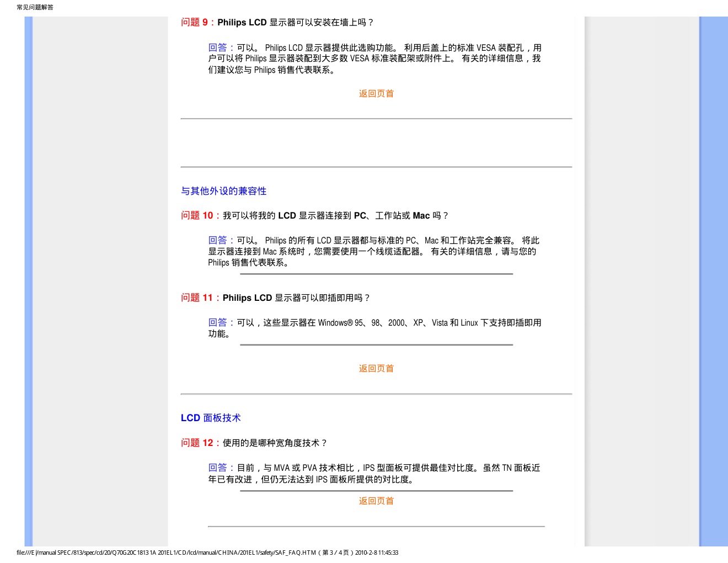Click the 返回页首 link under question 12
Viewport: 728px width, 563px height.
[x=376, y=501]
